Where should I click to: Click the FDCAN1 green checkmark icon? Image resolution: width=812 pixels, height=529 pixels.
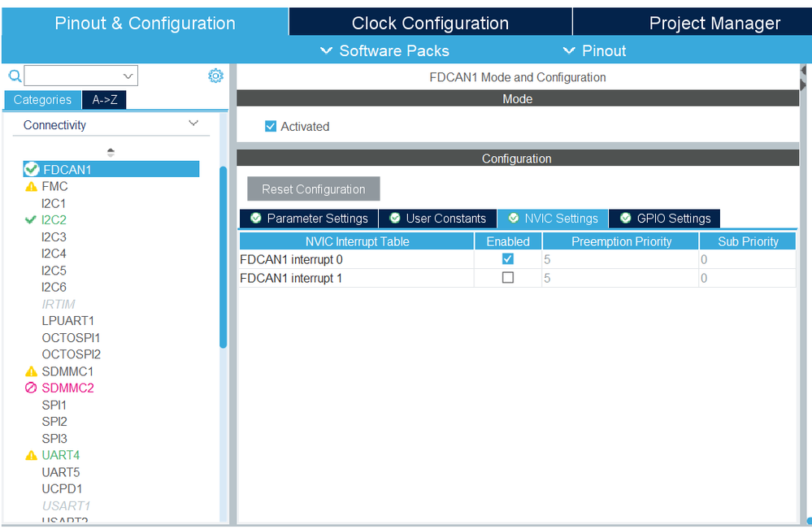click(32, 169)
